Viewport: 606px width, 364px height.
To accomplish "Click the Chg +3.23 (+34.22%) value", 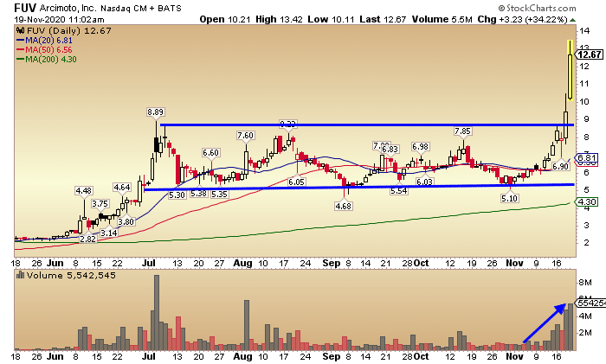I will pyautogui.click(x=522, y=19).
